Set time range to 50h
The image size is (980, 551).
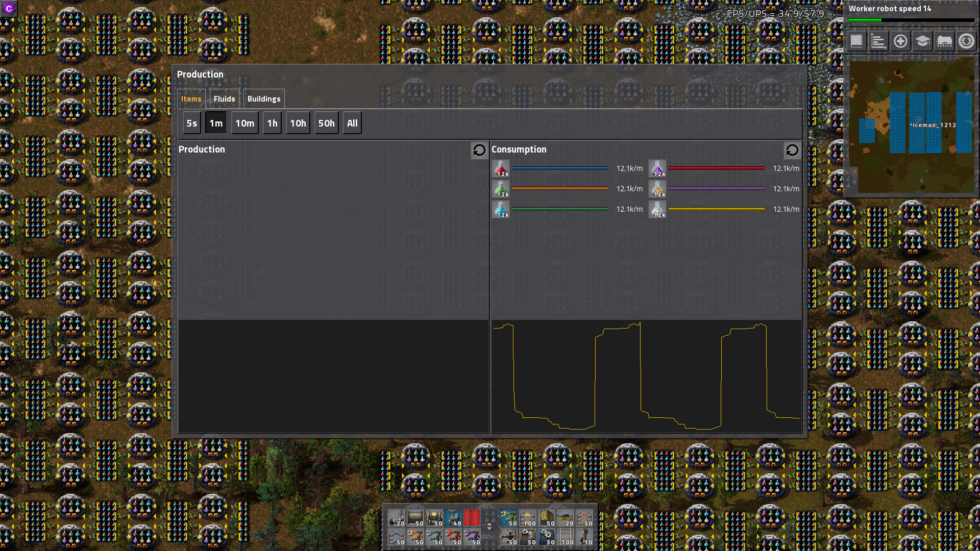(327, 123)
